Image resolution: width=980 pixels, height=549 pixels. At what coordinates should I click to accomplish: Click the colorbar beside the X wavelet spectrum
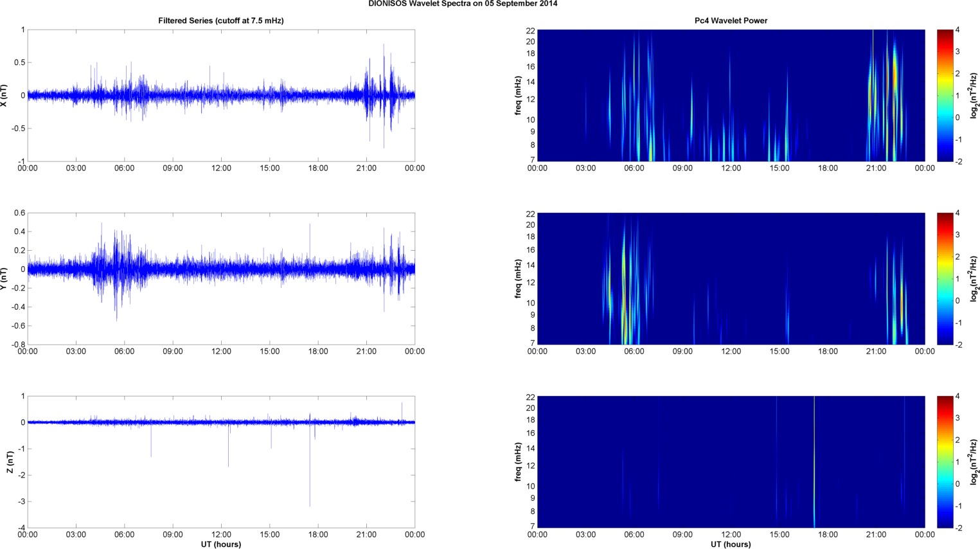tap(945, 95)
